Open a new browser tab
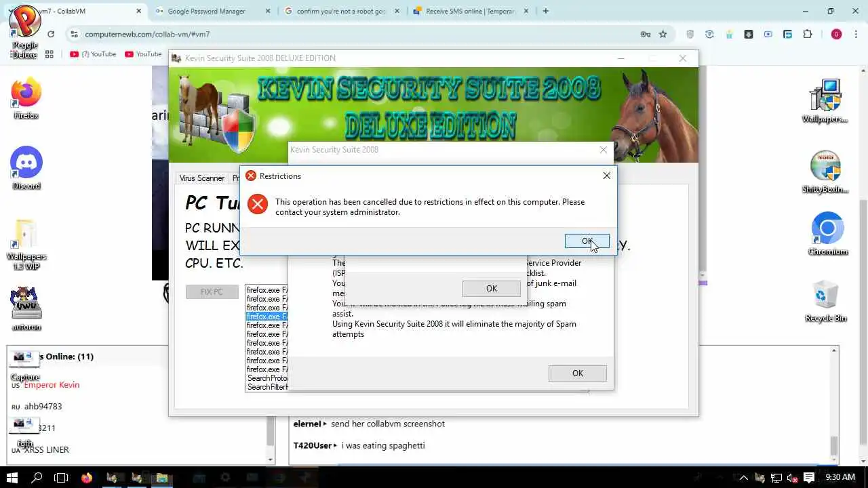The width and height of the screenshot is (868, 488). click(x=545, y=11)
